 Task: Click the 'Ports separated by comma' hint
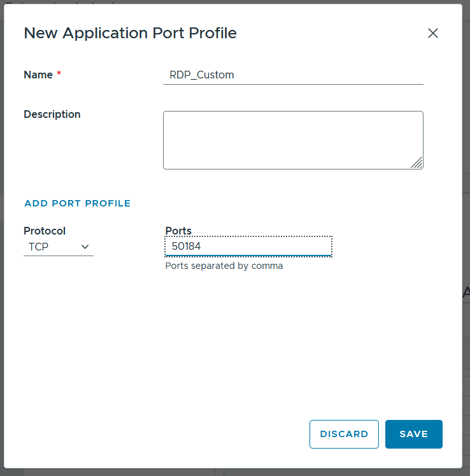[224, 266]
